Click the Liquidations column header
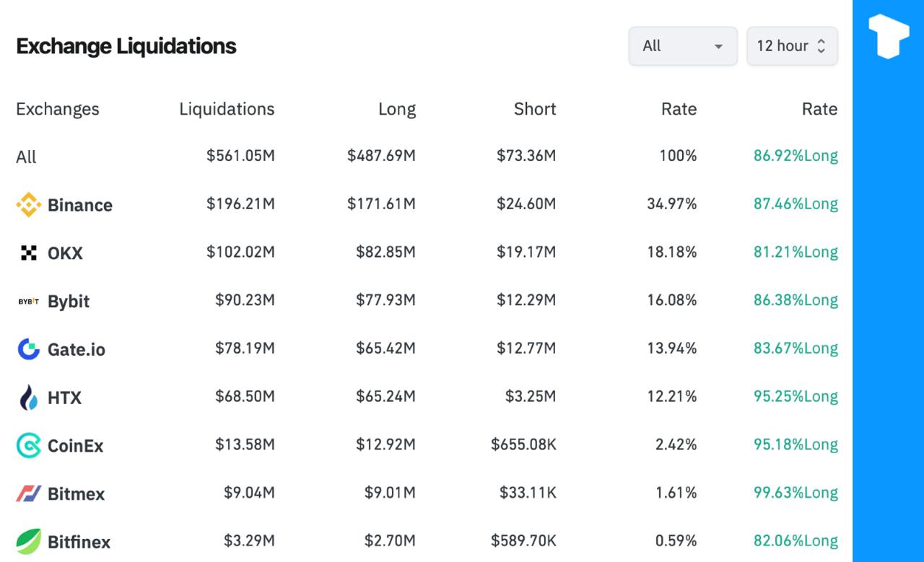This screenshot has height=562, width=924. pyautogui.click(x=227, y=109)
